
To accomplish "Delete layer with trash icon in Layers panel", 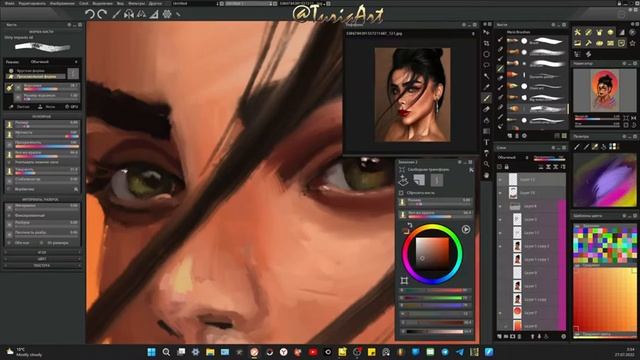I will (519, 337).
